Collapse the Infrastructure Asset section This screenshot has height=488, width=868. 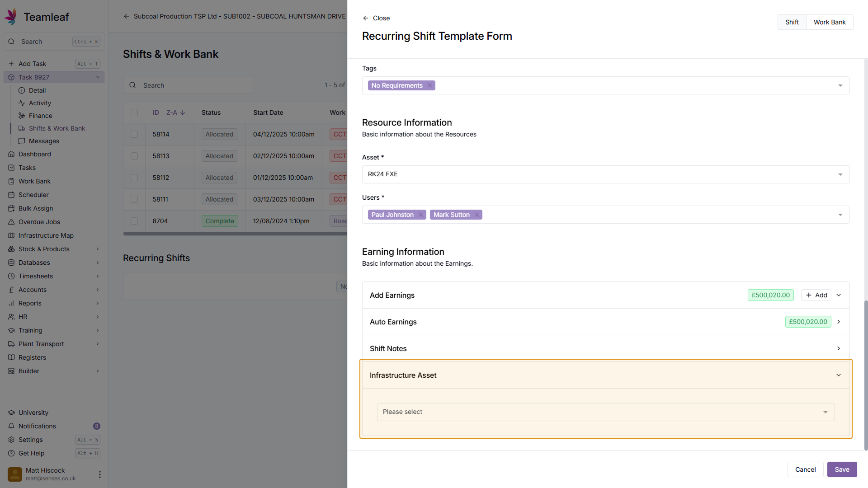(838, 375)
